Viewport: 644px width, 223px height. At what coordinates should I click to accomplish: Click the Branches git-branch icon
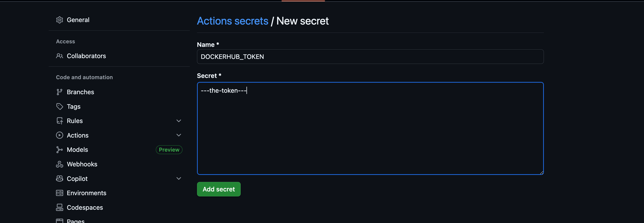click(x=59, y=92)
